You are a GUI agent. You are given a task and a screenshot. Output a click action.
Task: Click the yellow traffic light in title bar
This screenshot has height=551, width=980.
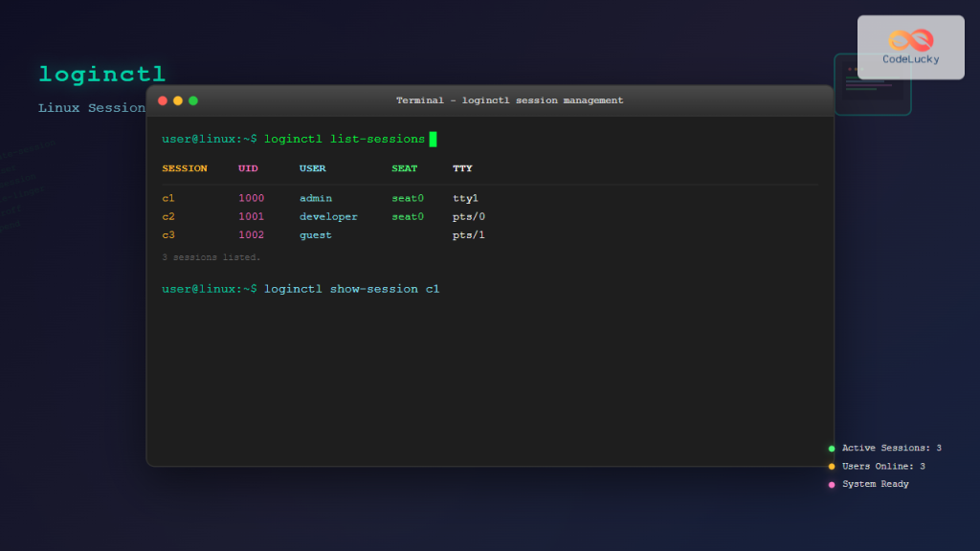178,99
